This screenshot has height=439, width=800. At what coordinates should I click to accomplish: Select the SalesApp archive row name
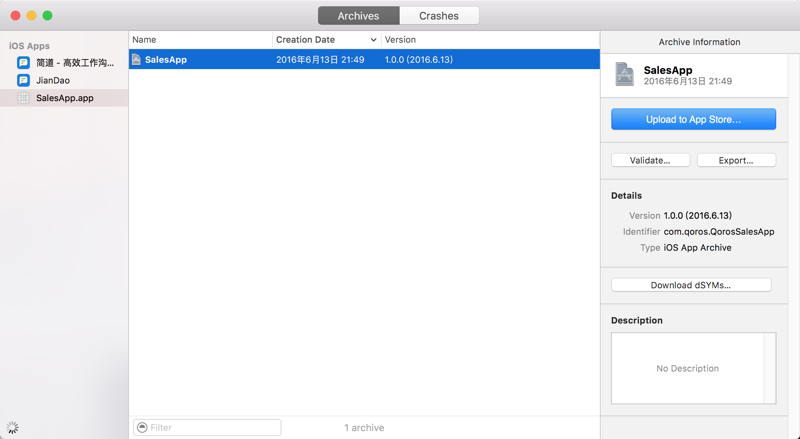(x=166, y=60)
